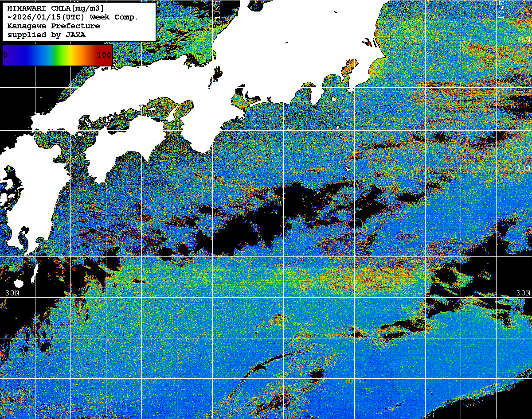
Task: Click the 144E longitude label at top right
Action: click(501, 9)
